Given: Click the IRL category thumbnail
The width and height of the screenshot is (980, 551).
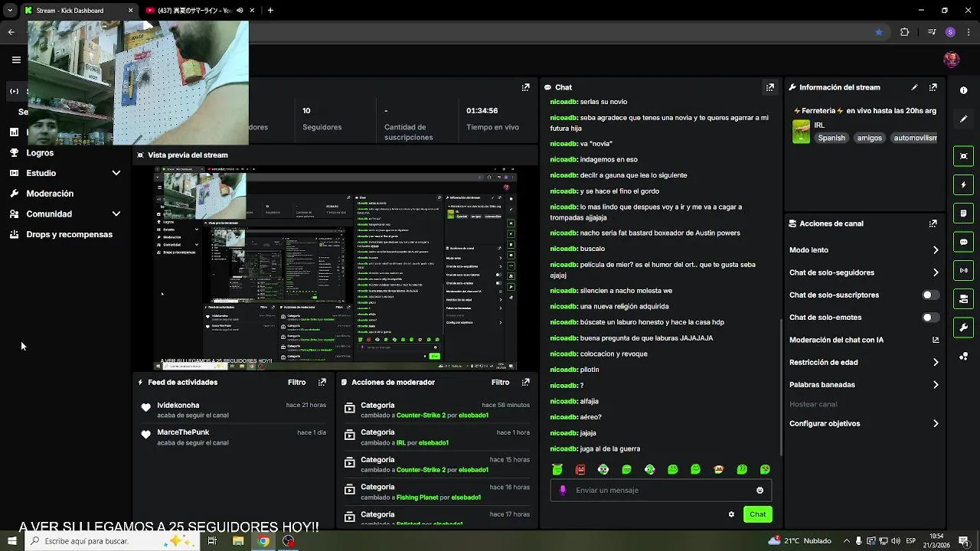Looking at the screenshot, I should 801,131.
